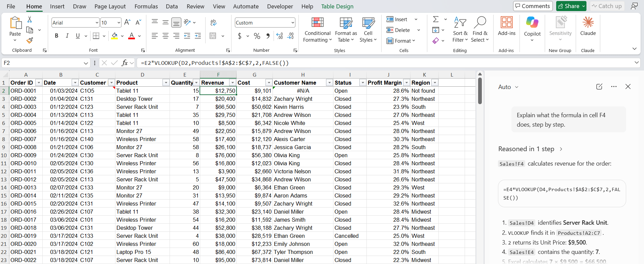Image resolution: width=644 pixels, height=264 pixels.
Task: Click the Orientation text angle icon
Action: click(187, 23)
